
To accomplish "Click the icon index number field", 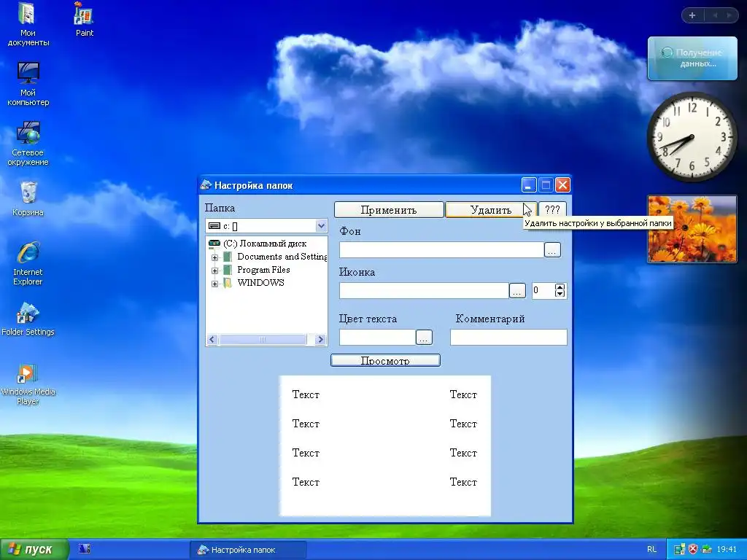I will click(x=543, y=290).
